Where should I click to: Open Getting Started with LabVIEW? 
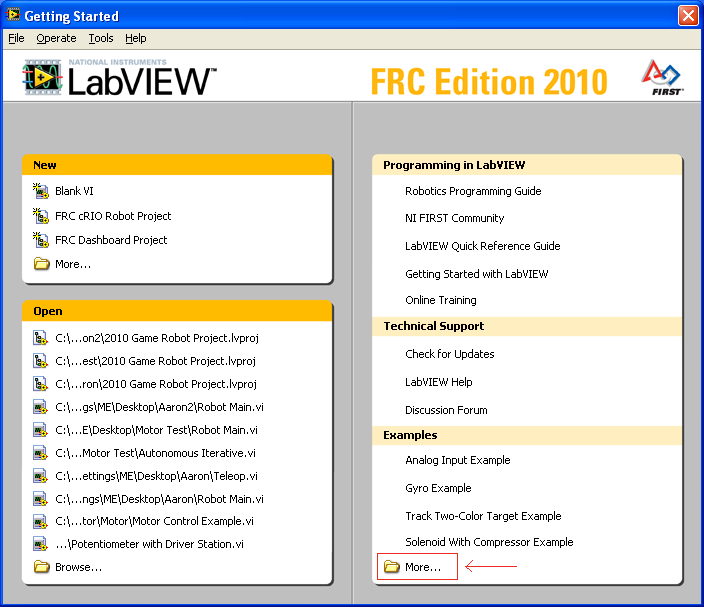[x=476, y=274]
